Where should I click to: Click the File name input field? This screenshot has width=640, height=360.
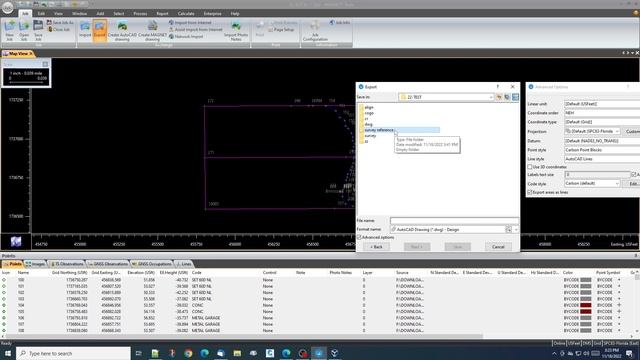454,221
